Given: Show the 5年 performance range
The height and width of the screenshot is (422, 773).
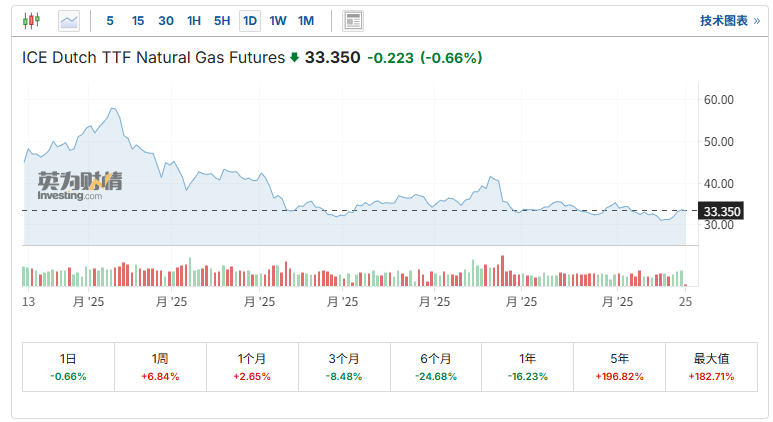Looking at the screenshot, I should tap(619, 366).
